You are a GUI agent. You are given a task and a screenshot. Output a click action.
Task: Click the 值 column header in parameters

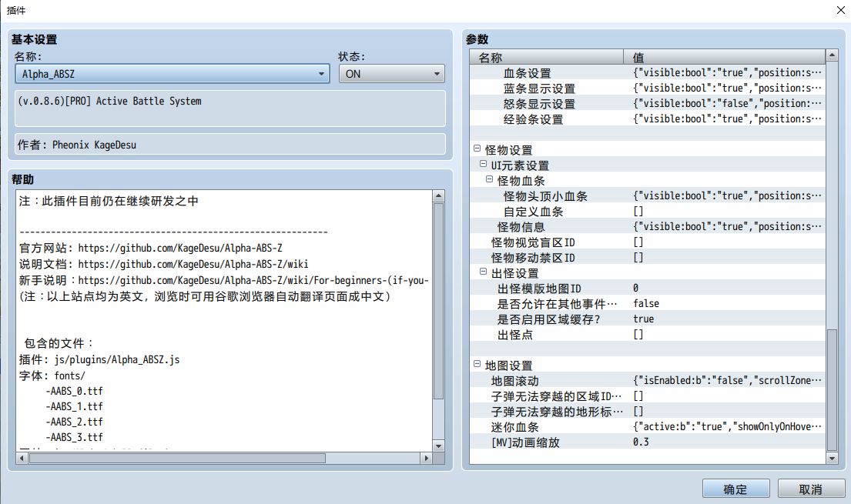[725, 57]
